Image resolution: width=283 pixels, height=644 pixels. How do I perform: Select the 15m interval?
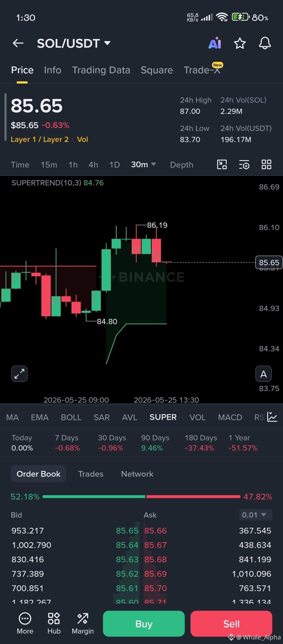pyautogui.click(x=49, y=165)
